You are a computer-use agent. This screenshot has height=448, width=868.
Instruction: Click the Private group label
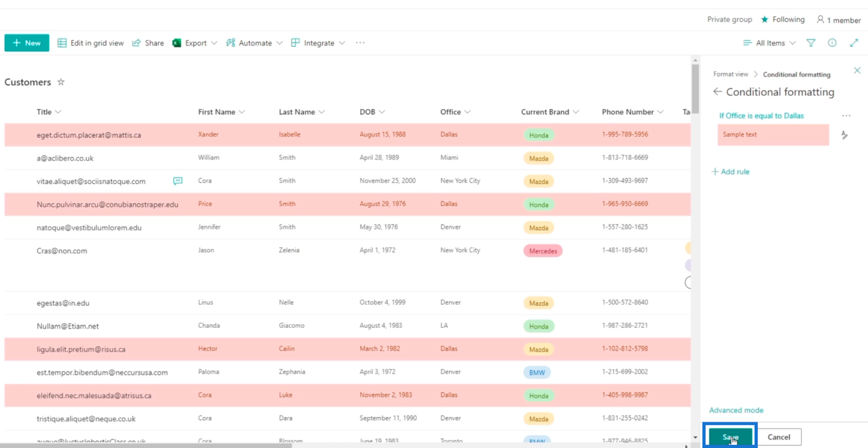tap(729, 20)
